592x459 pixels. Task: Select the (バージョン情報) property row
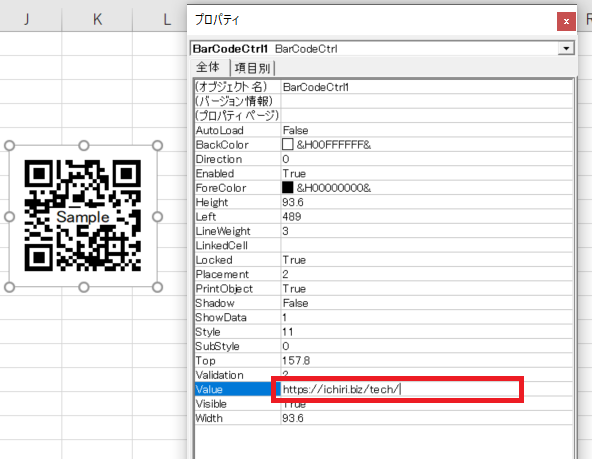click(384, 101)
